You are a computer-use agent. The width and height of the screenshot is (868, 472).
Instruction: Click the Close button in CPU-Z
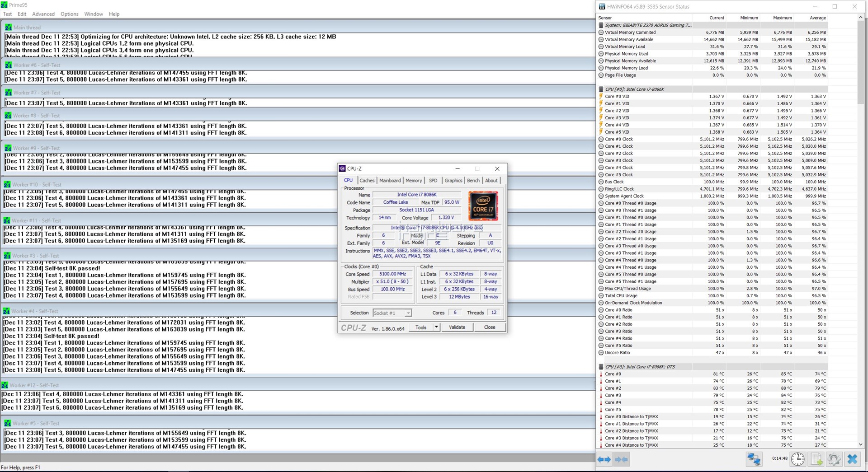(x=490, y=327)
